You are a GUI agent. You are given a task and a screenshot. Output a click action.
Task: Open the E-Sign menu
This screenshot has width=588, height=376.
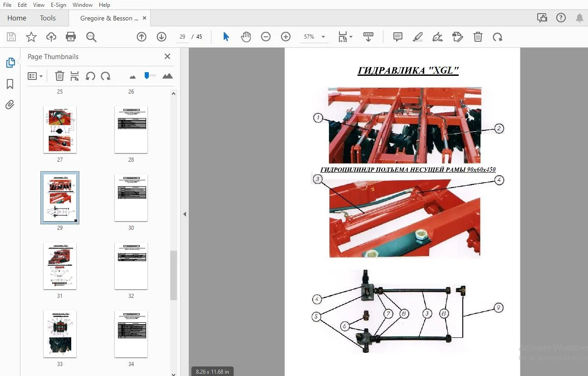coord(59,5)
